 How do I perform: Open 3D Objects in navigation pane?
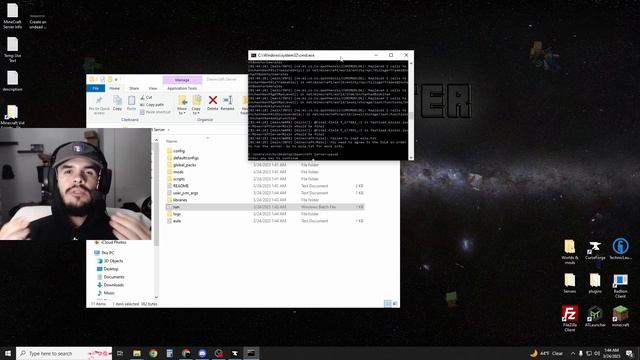point(113,261)
